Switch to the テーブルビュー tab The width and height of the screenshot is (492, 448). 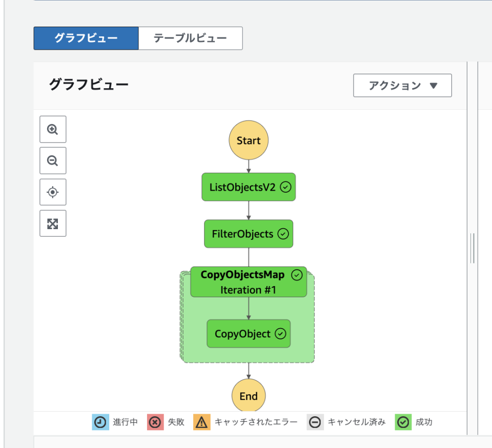pos(190,38)
